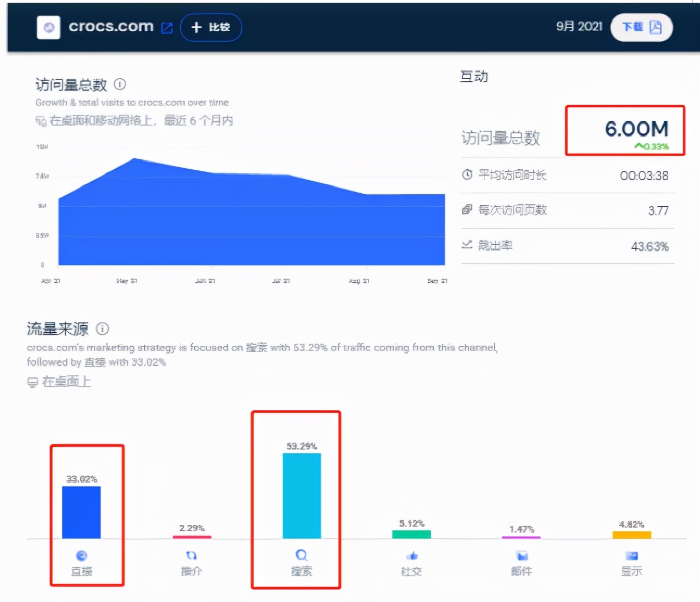
Task: Click the 社交 thumbs-up channel icon
Action: 411,556
